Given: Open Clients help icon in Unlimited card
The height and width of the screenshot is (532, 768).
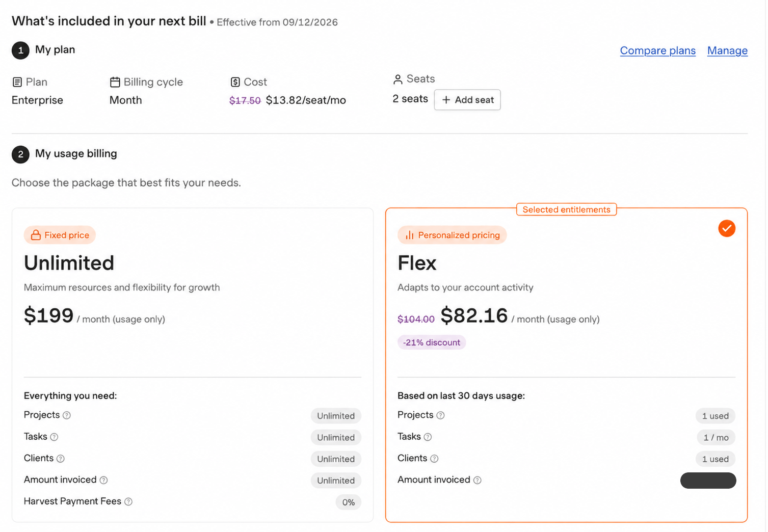Looking at the screenshot, I should click(x=61, y=459).
